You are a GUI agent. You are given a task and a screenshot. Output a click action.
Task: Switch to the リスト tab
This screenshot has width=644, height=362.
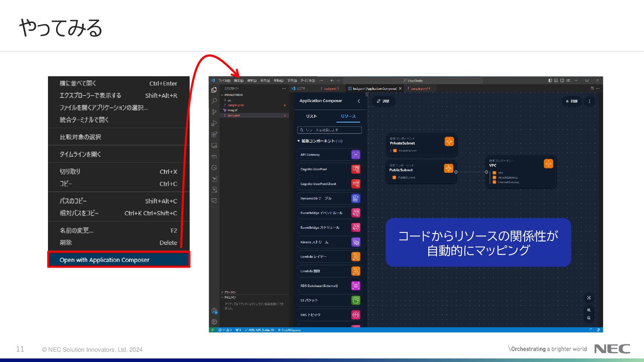coord(311,116)
